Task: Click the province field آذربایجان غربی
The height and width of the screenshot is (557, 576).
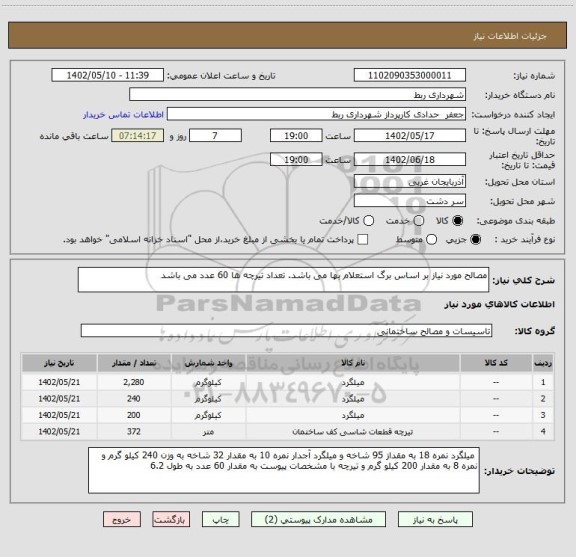Action: (x=410, y=181)
